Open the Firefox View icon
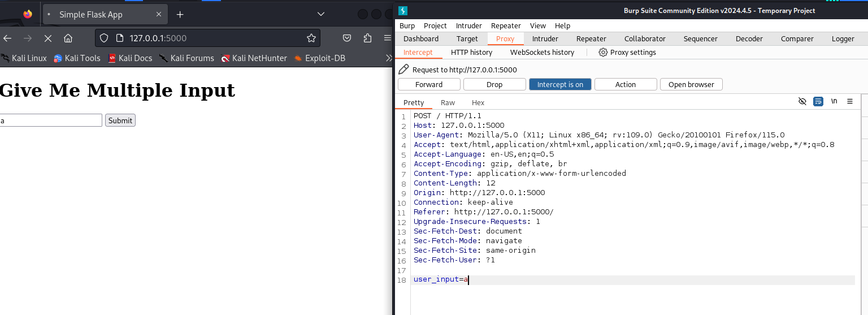The height and width of the screenshot is (315, 868). pyautogui.click(x=28, y=14)
